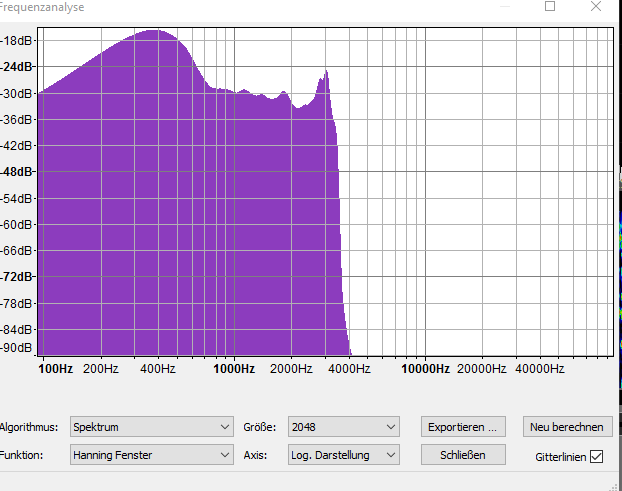622x491 pixels.
Task: Click the 2000Hz frequency axis label
Action: (x=291, y=369)
